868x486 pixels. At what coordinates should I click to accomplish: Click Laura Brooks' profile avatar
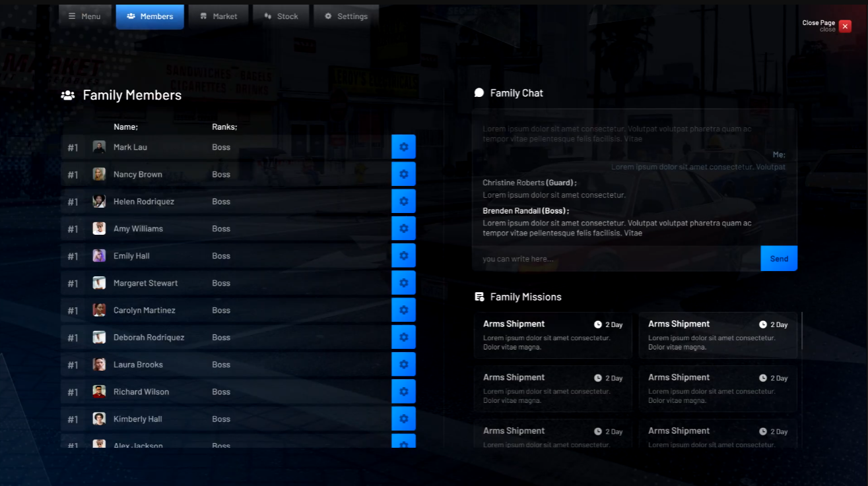(x=99, y=365)
